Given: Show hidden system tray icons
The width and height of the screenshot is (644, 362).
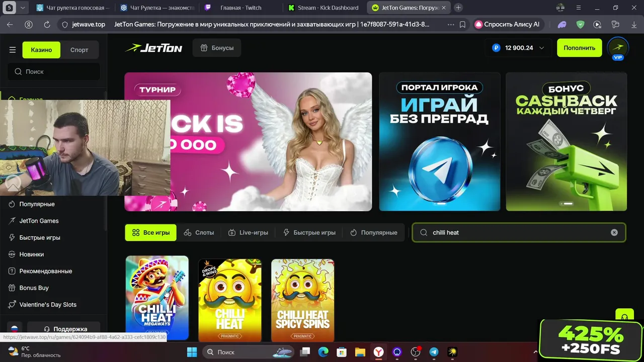Looking at the screenshot, I should (x=535, y=352).
